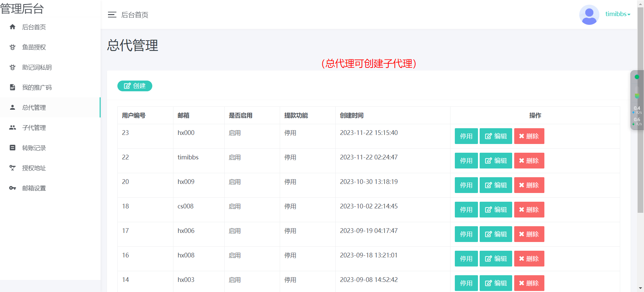Click the hamburger menu icon to collapse the sidebar
644x292 pixels.
112,15
